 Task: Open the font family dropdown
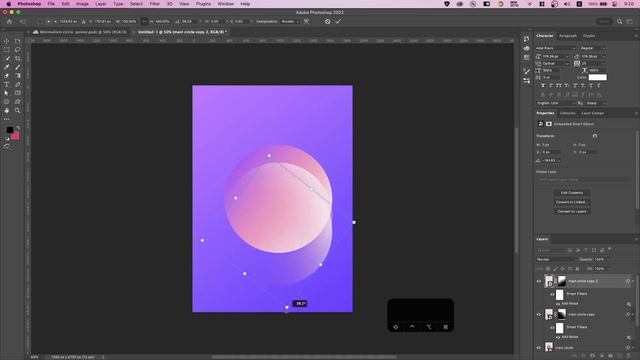[x=555, y=48]
